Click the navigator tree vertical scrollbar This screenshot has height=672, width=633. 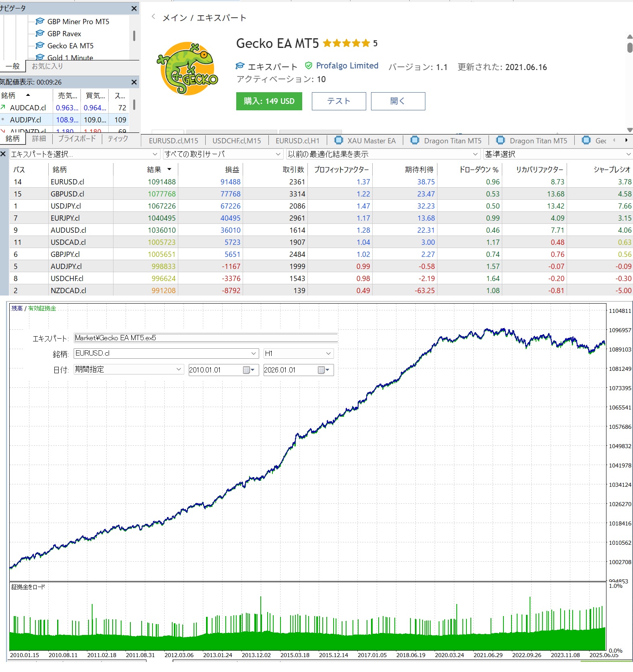134,36
